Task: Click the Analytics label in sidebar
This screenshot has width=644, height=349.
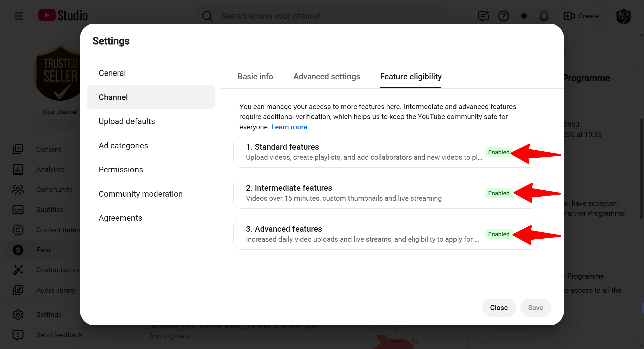Action: 51,169
